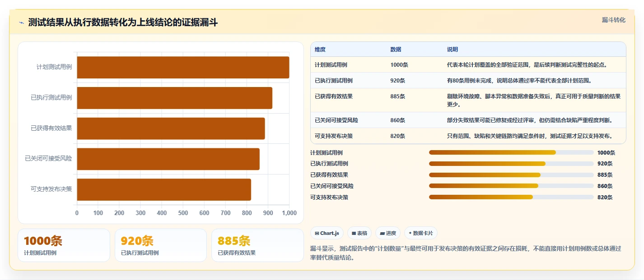
Task: Click the 计划测试用例 chart bar
Action: pyautogui.click(x=183, y=67)
